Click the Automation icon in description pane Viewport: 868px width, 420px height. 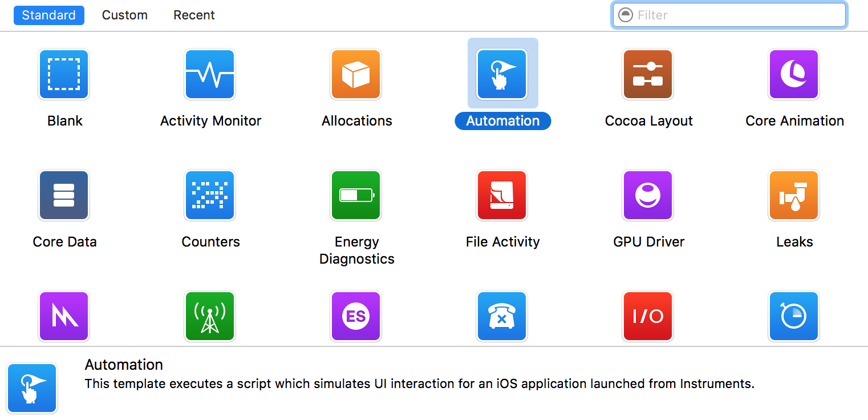point(32,388)
